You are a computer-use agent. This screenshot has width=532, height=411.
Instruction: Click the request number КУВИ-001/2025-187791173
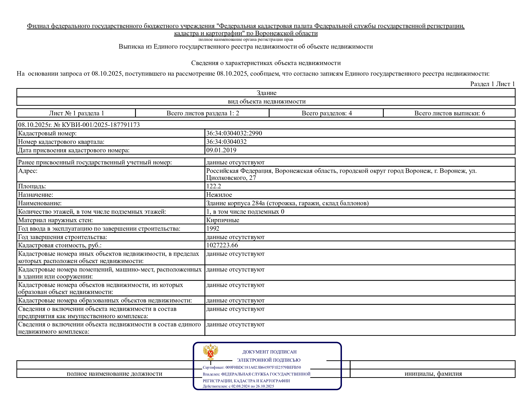tap(101, 125)
